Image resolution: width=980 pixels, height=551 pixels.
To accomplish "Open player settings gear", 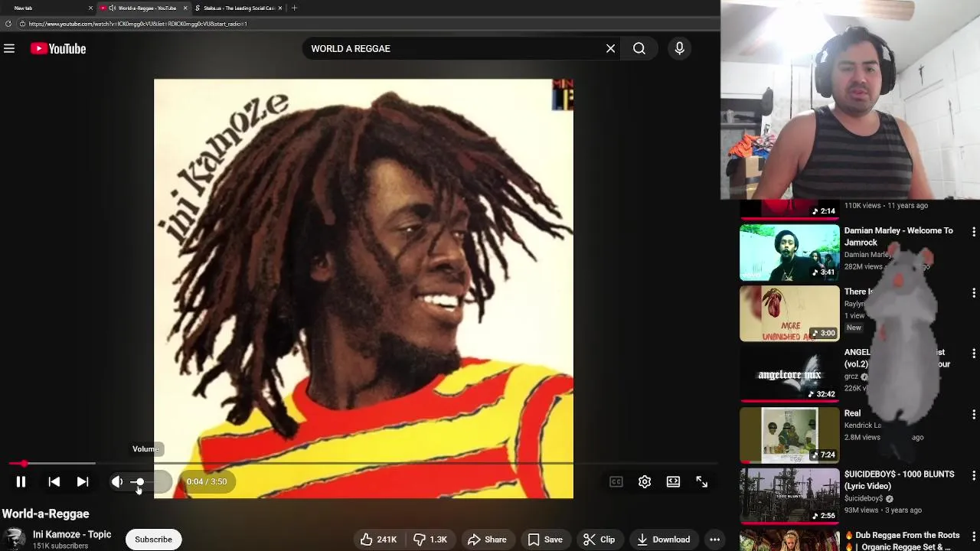I will click(x=645, y=481).
